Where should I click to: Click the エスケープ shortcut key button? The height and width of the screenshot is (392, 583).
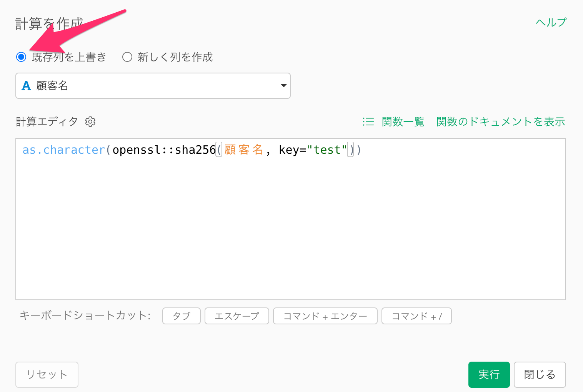click(x=237, y=316)
